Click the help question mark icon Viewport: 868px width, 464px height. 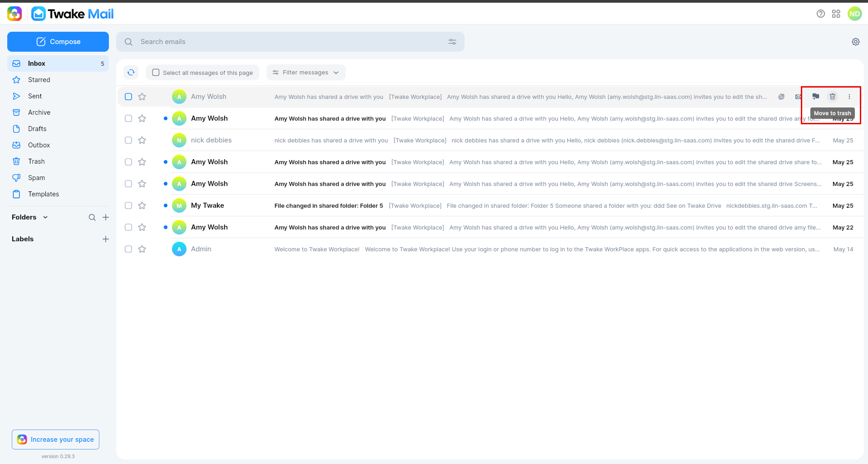point(821,14)
